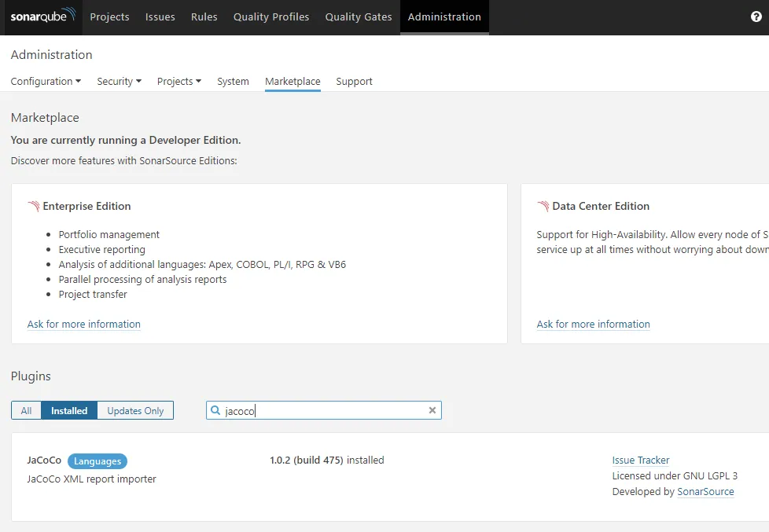Click the SonarQube logo

coord(43,17)
